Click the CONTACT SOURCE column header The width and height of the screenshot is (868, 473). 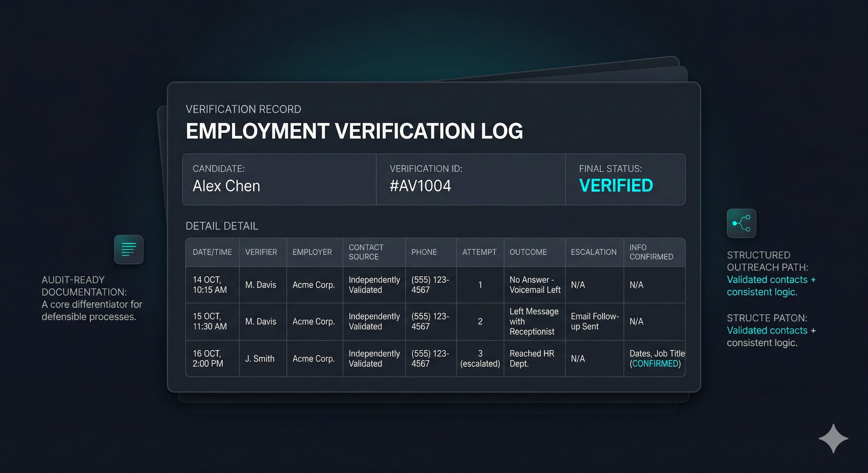[366, 252]
